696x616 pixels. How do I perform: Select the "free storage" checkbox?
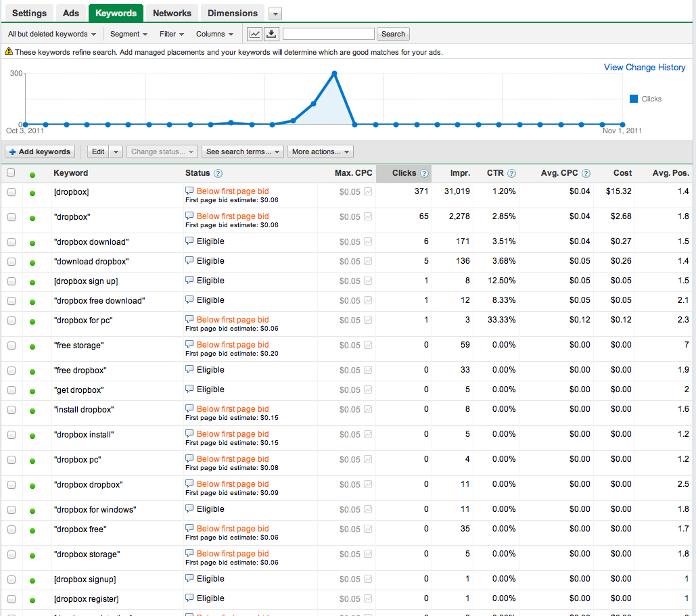coord(11,346)
